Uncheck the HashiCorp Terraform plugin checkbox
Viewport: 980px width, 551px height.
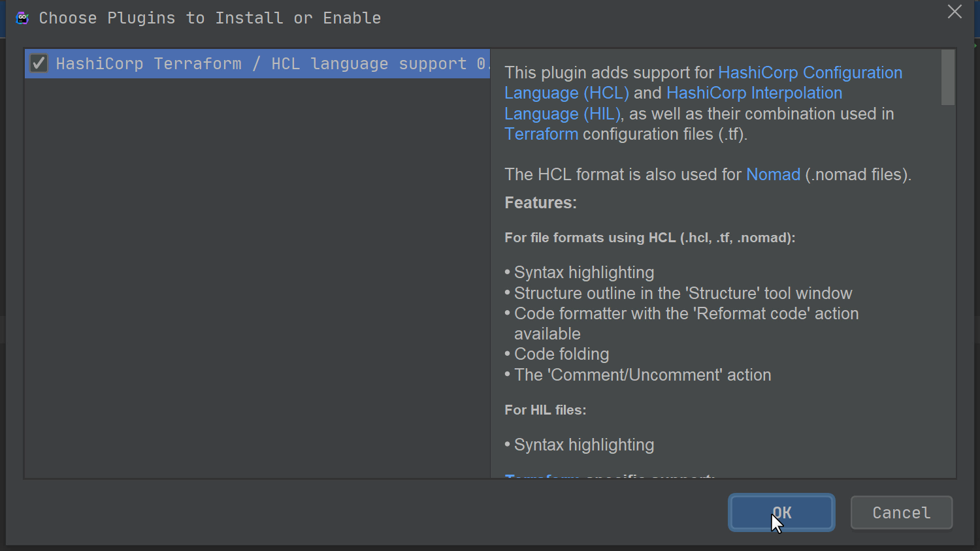click(39, 63)
